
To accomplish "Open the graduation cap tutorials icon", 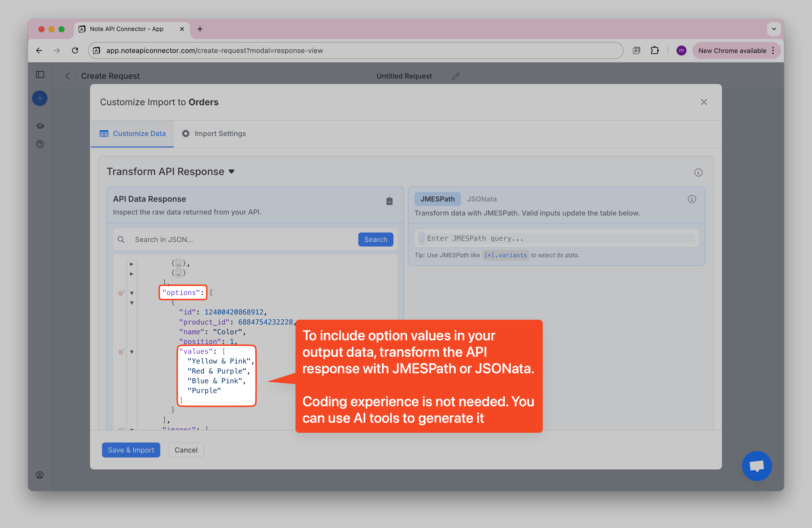I will (40, 126).
